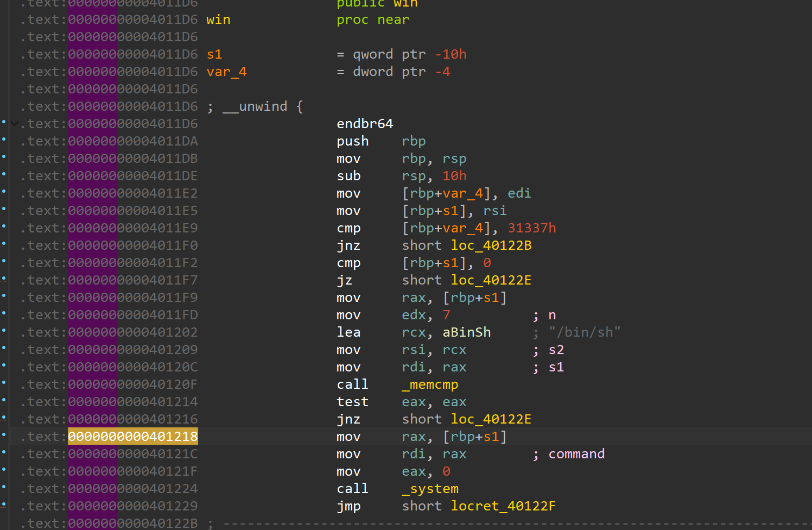Click gutter dot next to address 4011E9
812x530 pixels.
click(x=4, y=226)
